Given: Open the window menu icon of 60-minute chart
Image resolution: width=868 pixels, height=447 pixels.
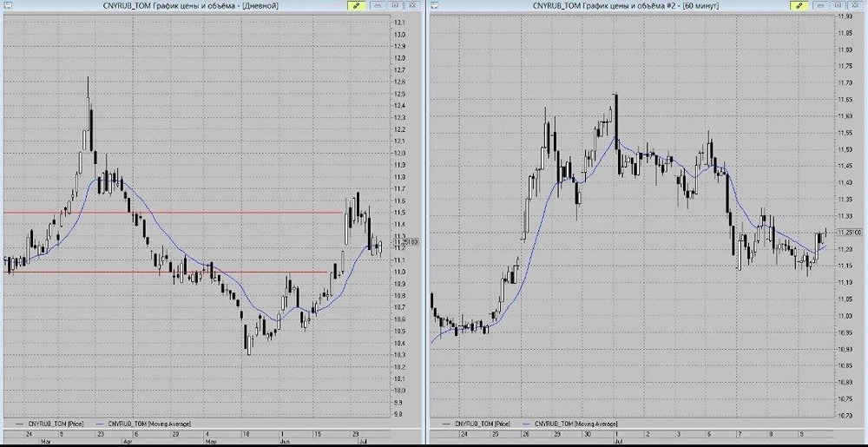Looking at the screenshot, I should [x=435, y=5].
